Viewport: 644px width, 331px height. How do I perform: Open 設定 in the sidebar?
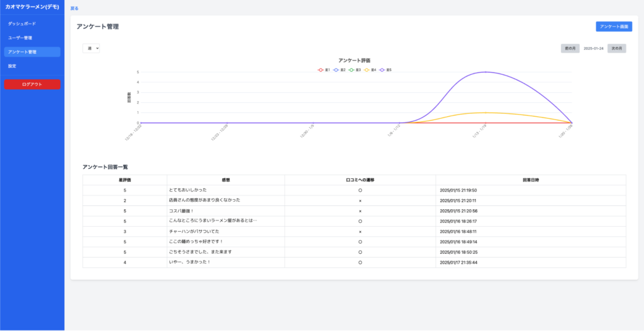click(x=12, y=66)
